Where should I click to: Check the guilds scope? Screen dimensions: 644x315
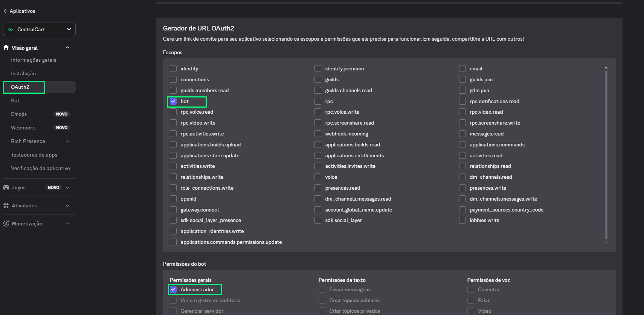pyautogui.click(x=318, y=79)
